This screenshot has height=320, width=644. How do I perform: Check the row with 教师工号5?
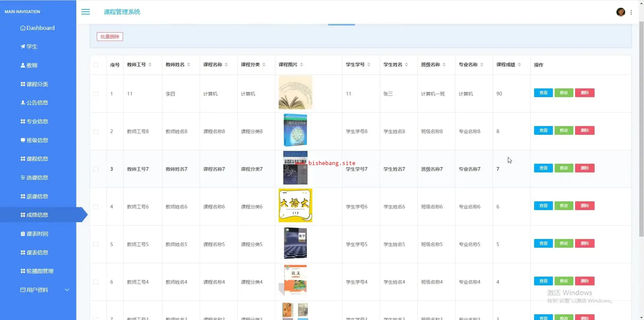click(x=96, y=244)
